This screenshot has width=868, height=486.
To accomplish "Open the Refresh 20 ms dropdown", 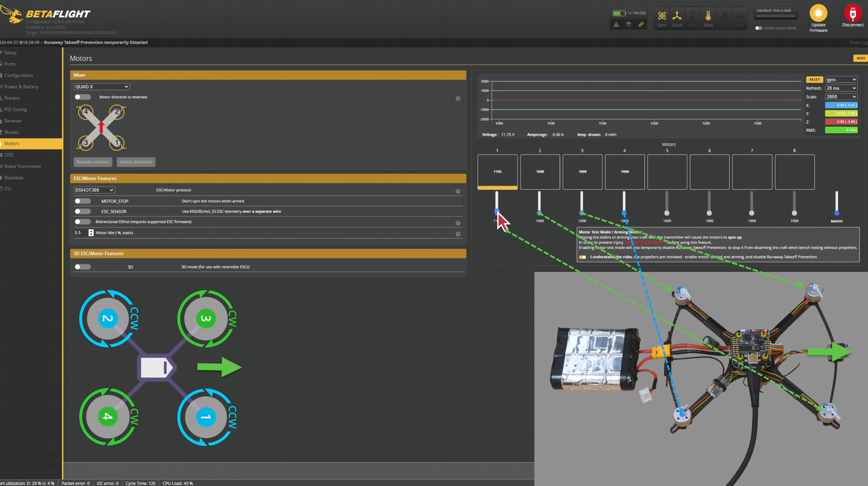I will pyautogui.click(x=841, y=88).
